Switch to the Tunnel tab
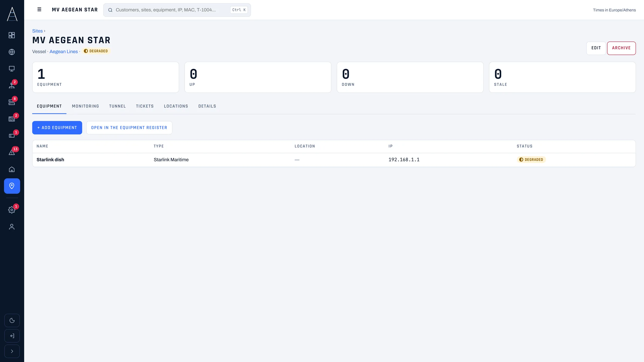 117,106
